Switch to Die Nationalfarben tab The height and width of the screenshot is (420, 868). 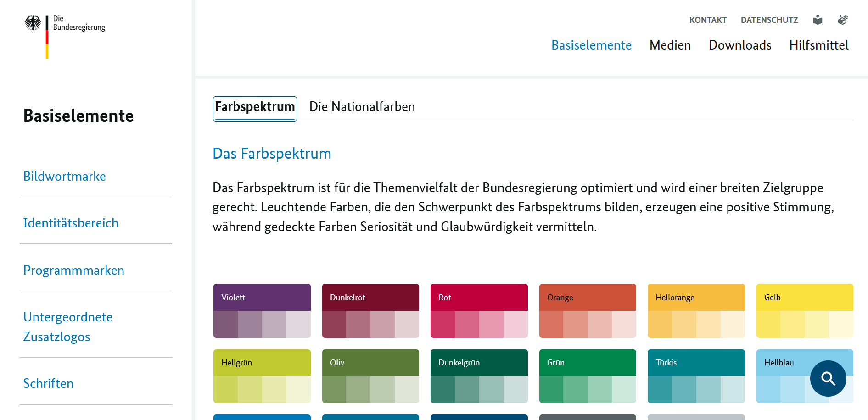click(362, 107)
